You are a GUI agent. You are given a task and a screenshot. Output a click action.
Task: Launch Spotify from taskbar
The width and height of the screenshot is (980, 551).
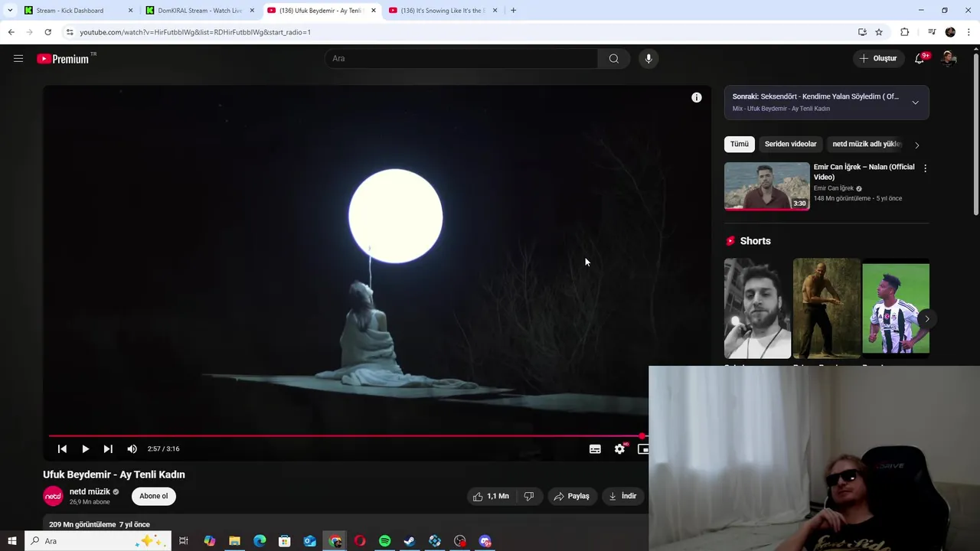click(384, 541)
